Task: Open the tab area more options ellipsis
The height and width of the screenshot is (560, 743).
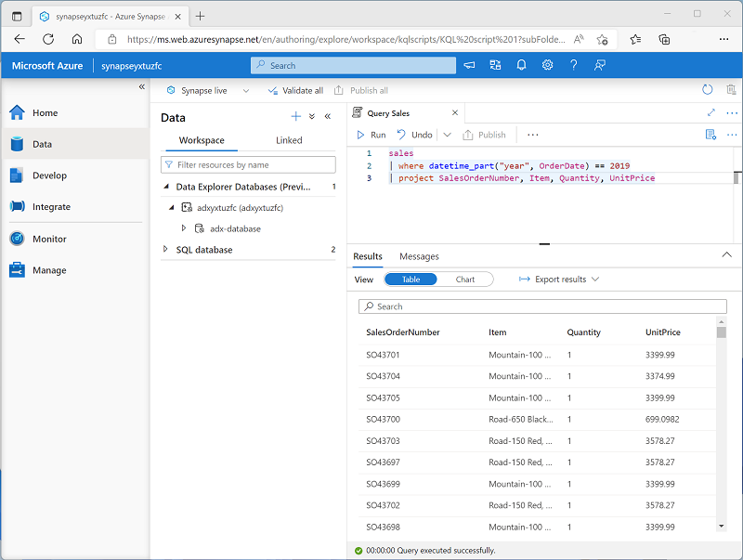Action: pos(732,112)
